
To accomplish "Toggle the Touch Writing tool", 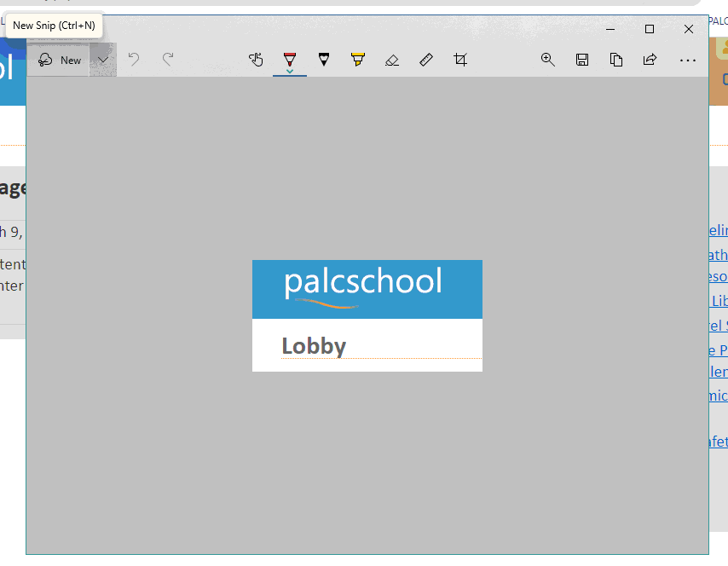I will pos(256,60).
